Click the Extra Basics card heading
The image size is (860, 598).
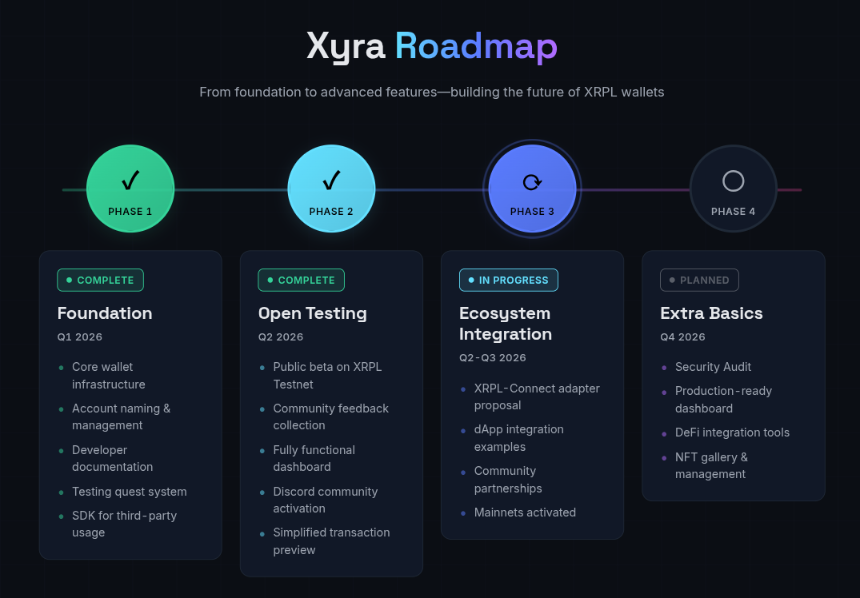(711, 313)
